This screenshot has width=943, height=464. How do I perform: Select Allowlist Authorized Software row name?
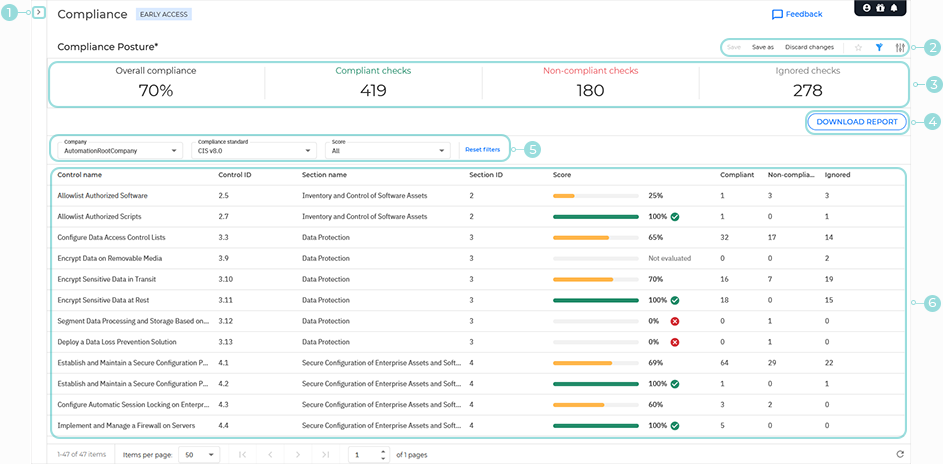point(102,195)
